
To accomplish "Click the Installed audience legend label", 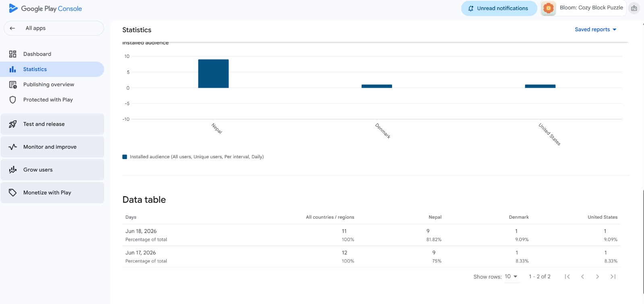I will (x=197, y=157).
